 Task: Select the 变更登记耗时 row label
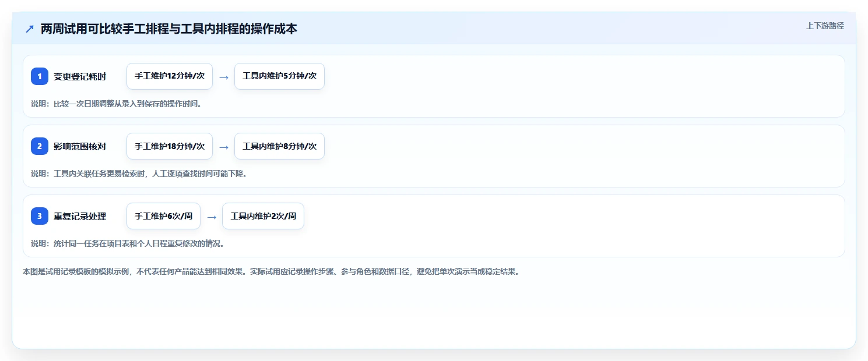80,76
